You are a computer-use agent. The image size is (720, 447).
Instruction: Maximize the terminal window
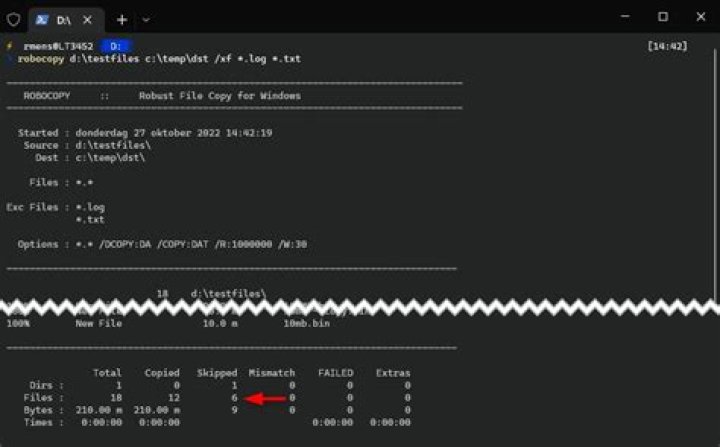pos(663,17)
